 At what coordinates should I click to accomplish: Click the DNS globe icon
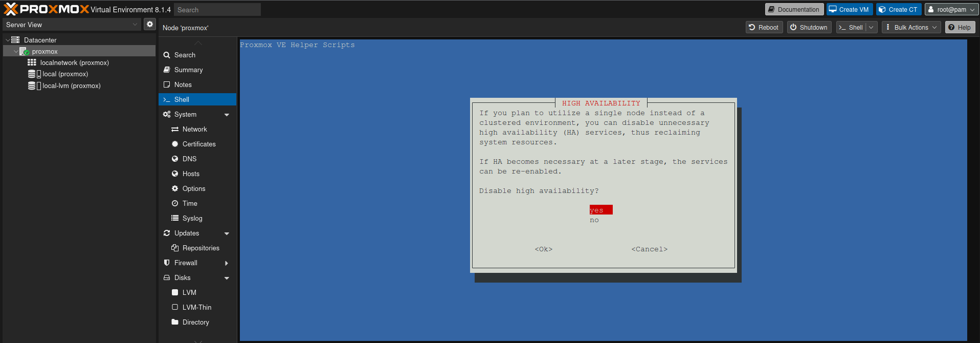click(175, 159)
